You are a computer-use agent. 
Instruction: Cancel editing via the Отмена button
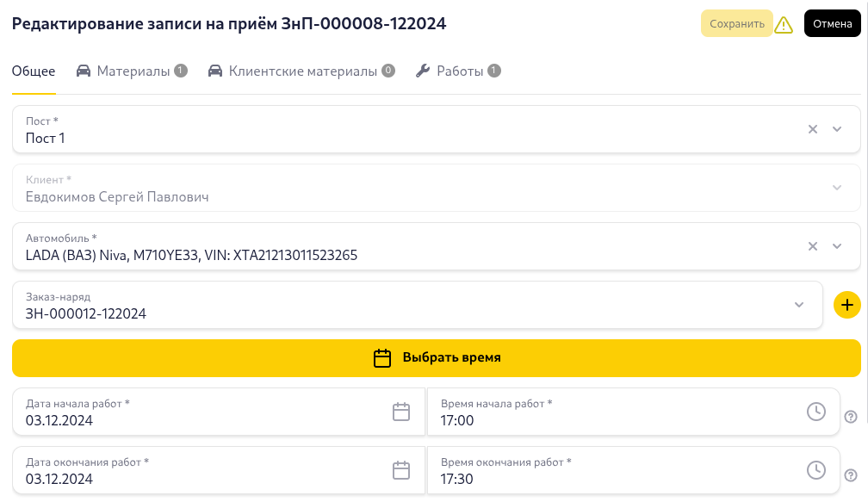[x=832, y=24]
